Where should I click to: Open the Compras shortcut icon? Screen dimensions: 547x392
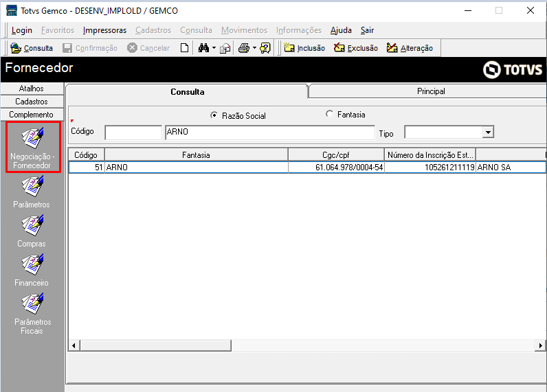click(x=32, y=225)
